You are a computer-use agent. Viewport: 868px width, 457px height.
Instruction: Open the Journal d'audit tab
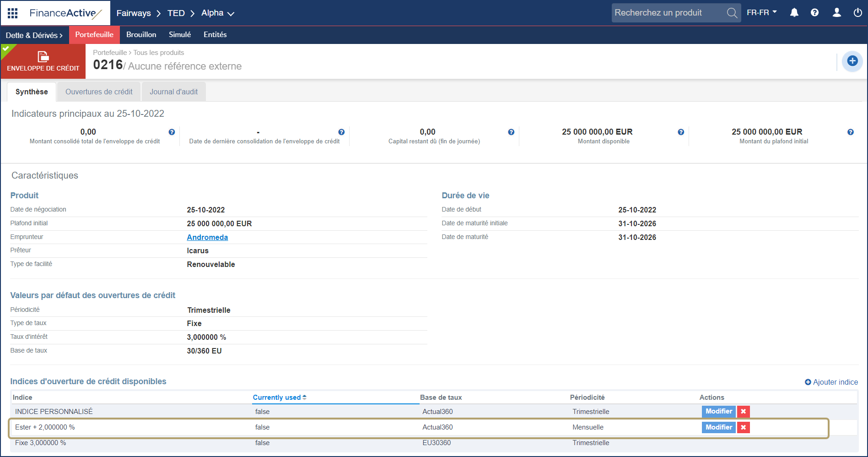tap(173, 92)
